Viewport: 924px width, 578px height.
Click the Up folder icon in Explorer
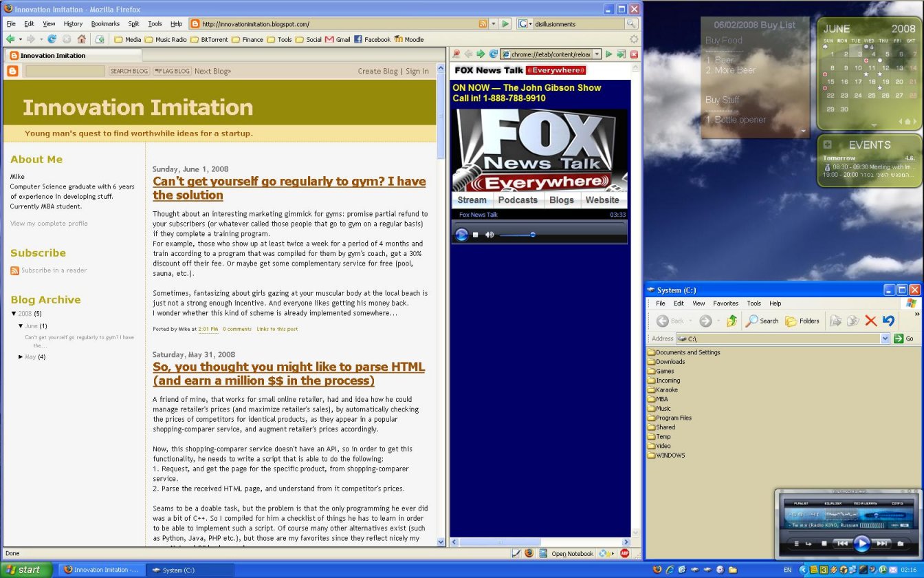point(731,321)
